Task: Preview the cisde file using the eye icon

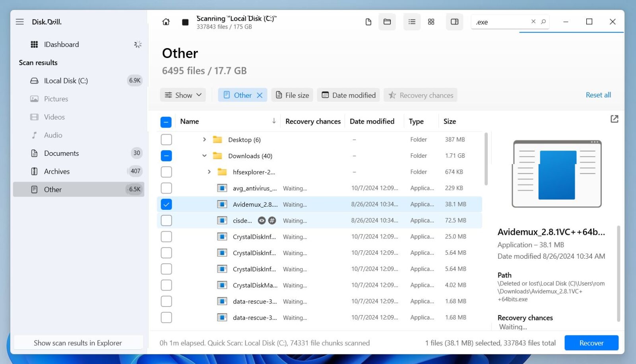Action: (x=262, y=221)
